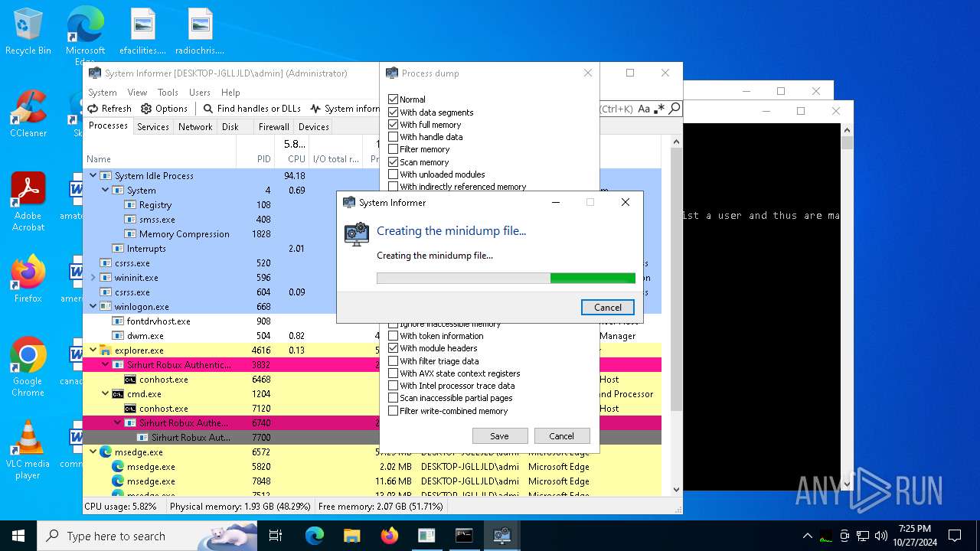
Task: Collapse the winlogon.exe tree node
Action: tap(93, 307)
